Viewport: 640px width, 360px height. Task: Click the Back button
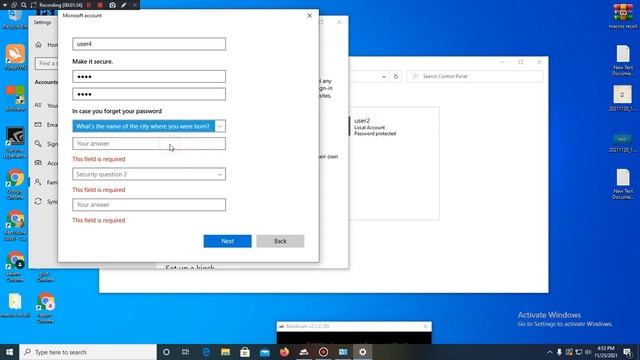280,241
